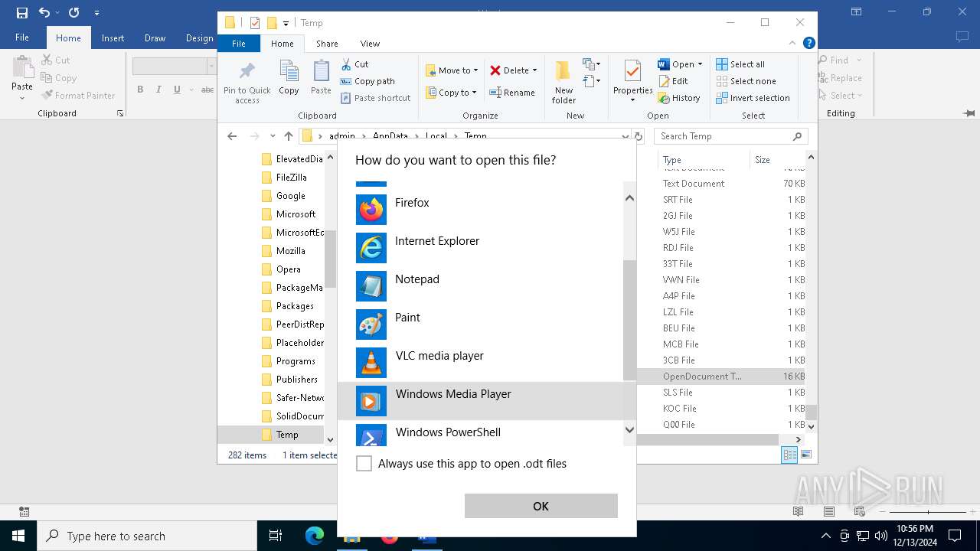Open Windows Start menu
The height and width of the screenshot is (551, 980).
[18, 536]
